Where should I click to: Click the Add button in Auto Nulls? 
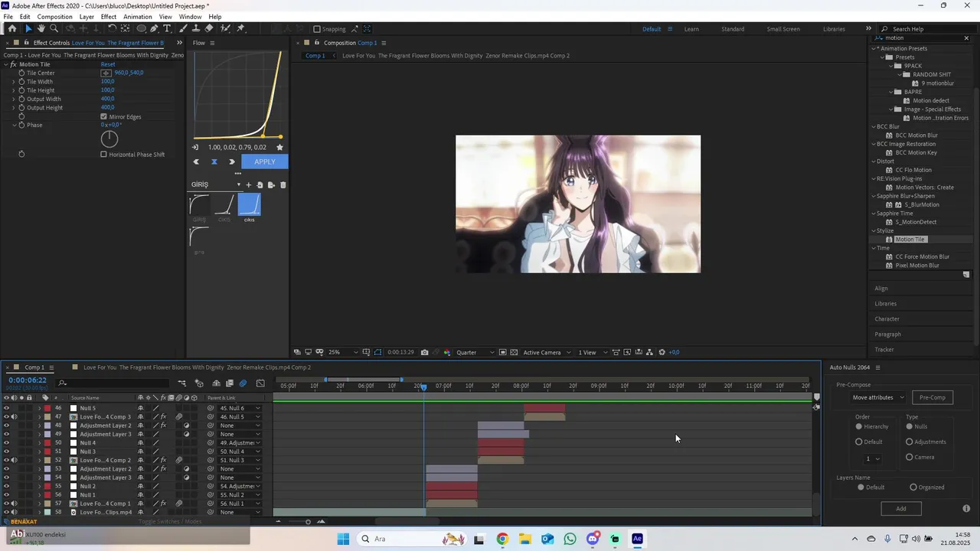tap(901, 508)
